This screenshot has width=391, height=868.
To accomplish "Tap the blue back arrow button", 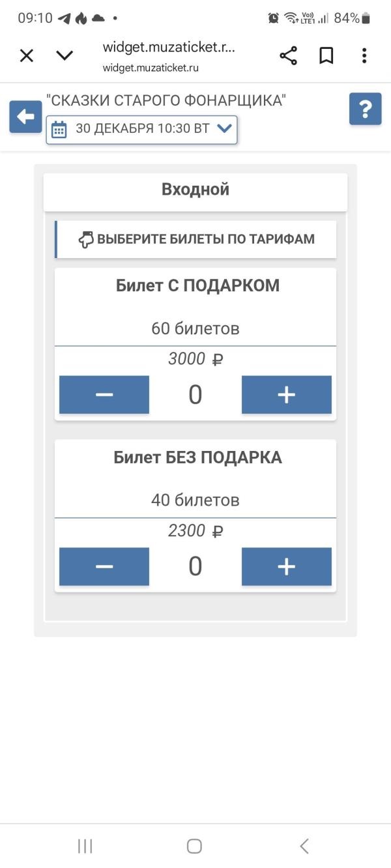I will pos(25,117).
